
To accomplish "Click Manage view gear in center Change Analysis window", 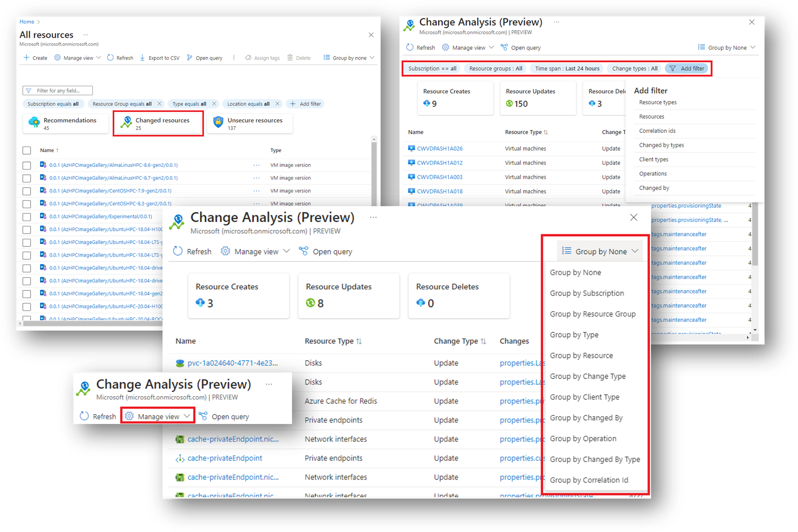I will pyautogui.click(x=225, y=251).
